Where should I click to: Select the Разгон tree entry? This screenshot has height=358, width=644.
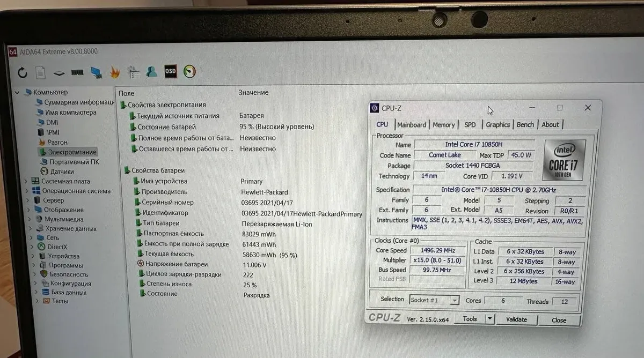57,142
